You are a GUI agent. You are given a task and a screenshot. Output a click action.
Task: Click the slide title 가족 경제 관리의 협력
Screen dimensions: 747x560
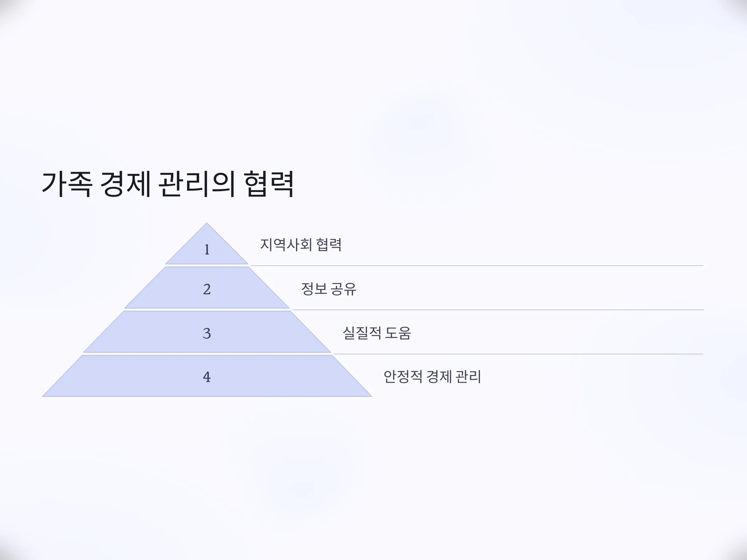point(167,184)
